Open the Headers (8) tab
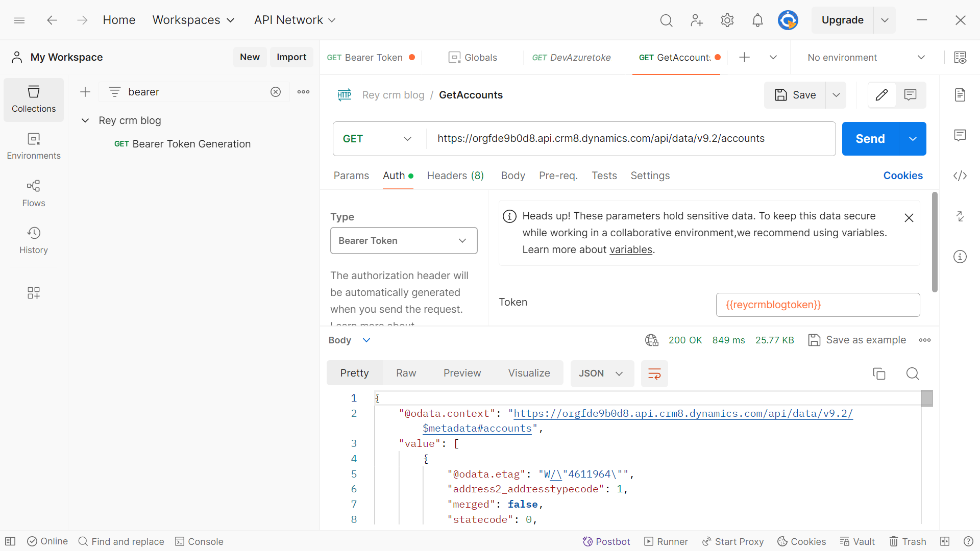This screenshot has width=980, height=551. pyautogui.click(x=455, y=176)
